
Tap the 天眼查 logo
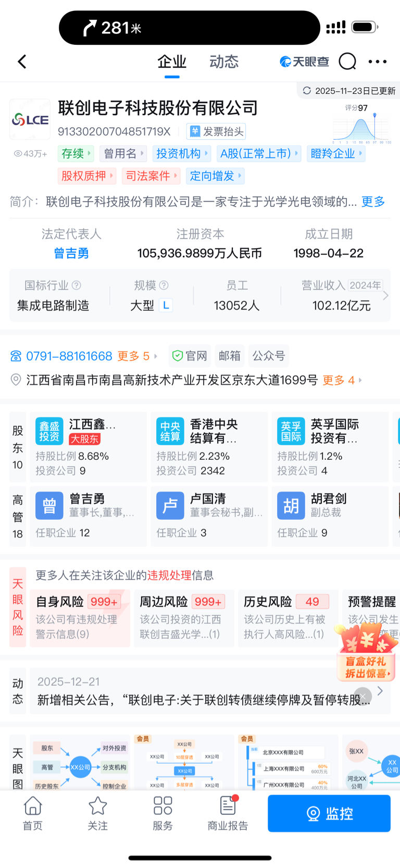pyautogui.click(x=304, y=62)
